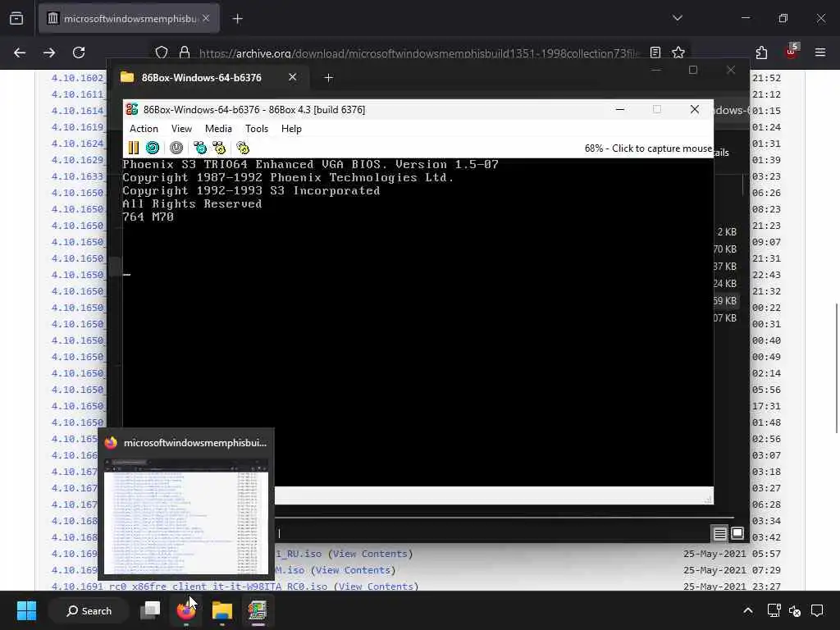Open 86Box settings toolbar icon
This screenshot has height=630, width=840.
pos(243,148)
